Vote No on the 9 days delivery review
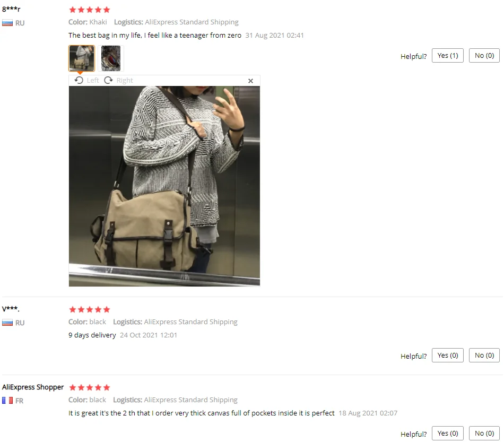504x442 pixels. (484, 355)
